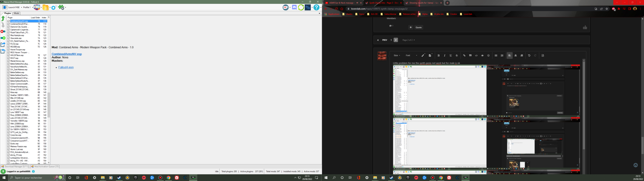Open the Profile 1 dropdown arrow

pyautogui.click(x=32, y=7)
